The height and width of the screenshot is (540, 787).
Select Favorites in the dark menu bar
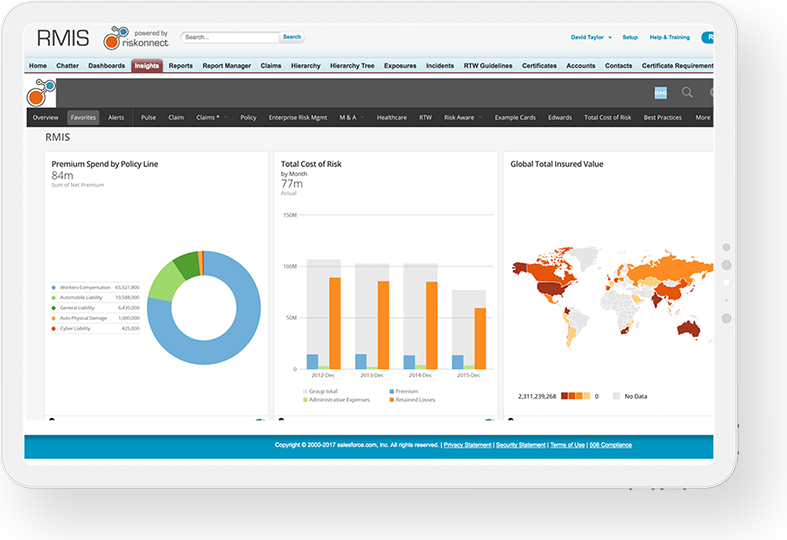[x=83, y=117]
